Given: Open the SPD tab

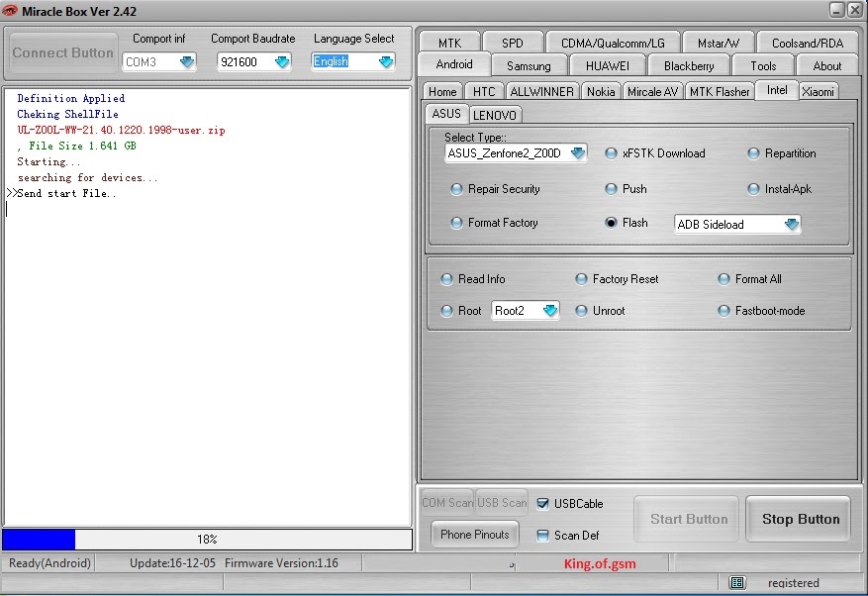Looking at the screenshot, I should pyautogui.click(x=512, y=43).
